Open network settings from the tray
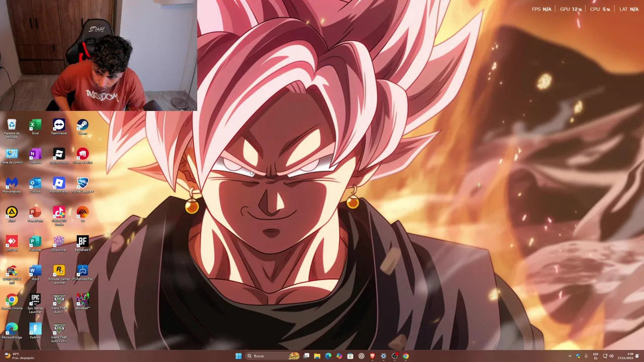Viewport: 644px width, 362px height. [605, 356]
